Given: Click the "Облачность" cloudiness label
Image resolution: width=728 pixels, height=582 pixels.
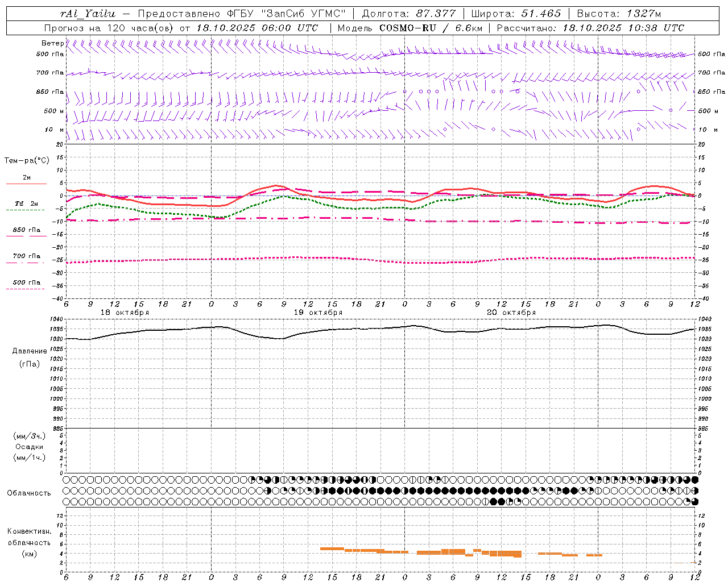Looking at the screenshot, I should (29, 493).
